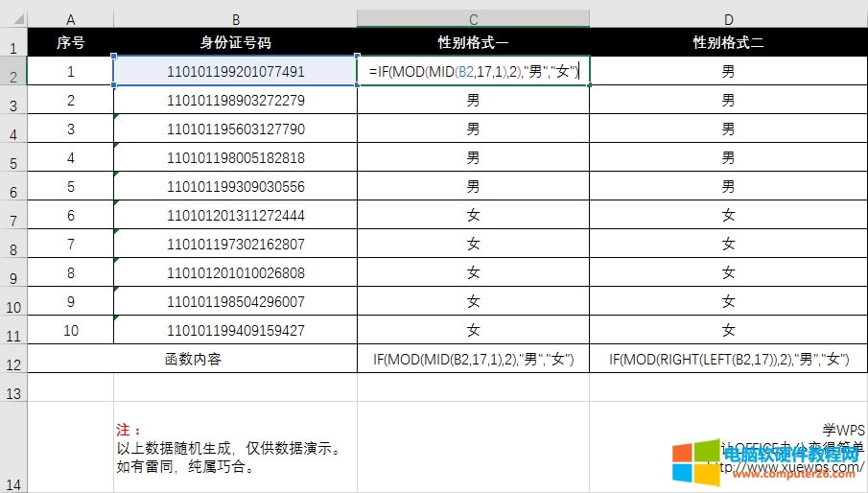Image resolution: width=868 pixels, height=493 pixels.
Task: Select row 2 header
Action: pos(13,71)
